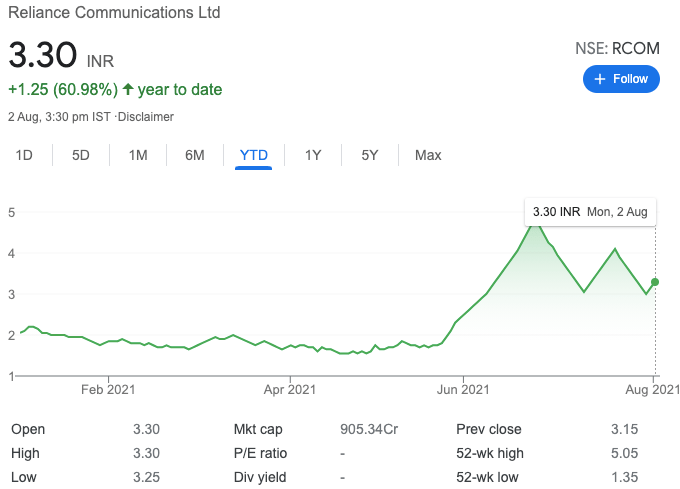Select the Max time range
The height and width of the screenshot is (489, 680).
point(428,155)
